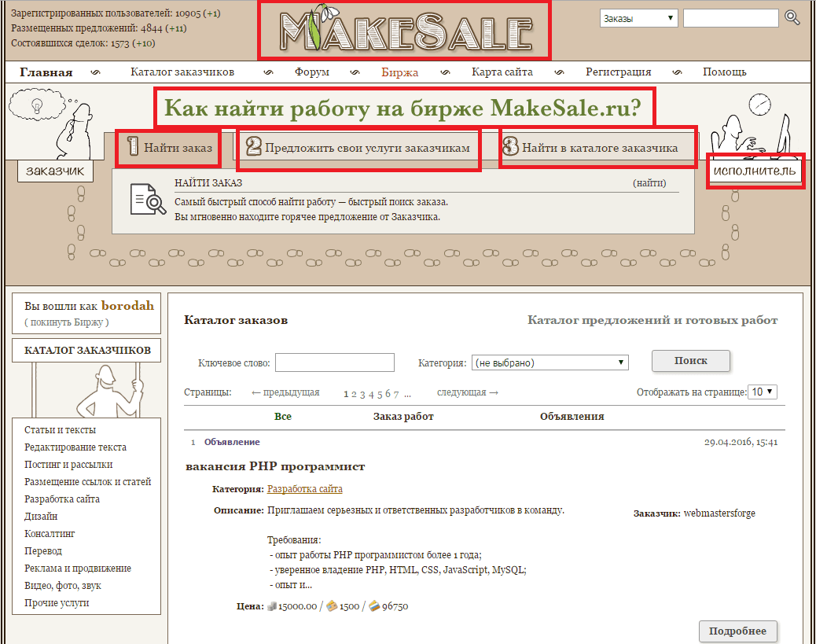The width and height of the screenshot is (816, 644).
Task: Filter listings by Все
Action: [x=282, y=417]
